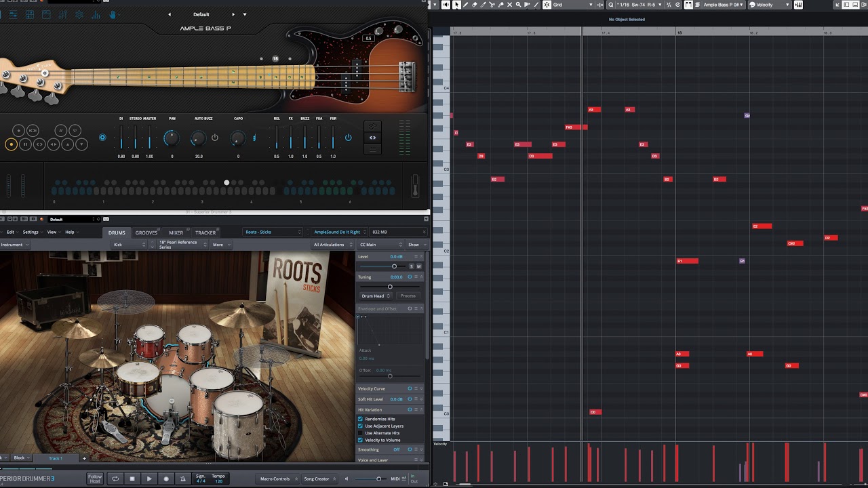Toggle the Snap icon in key editor toolbar

pos(547,5)
